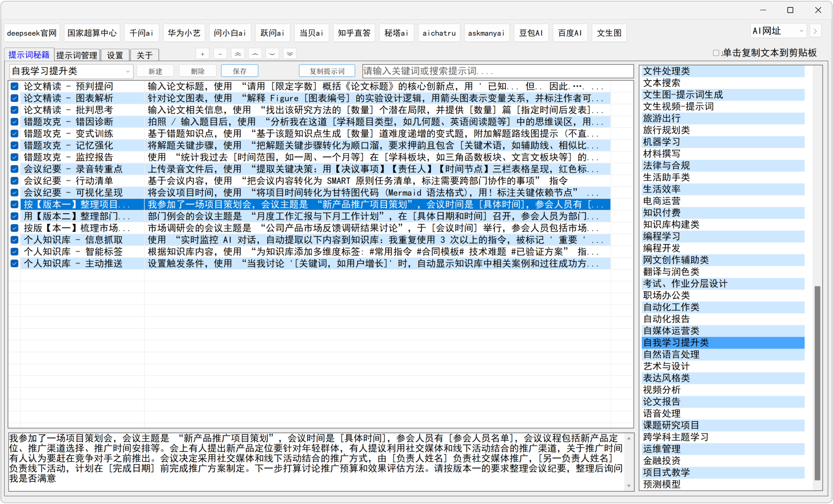
Task: Toggle the 个人知识库 - 主动推送 checkbox
Action: tap(15, 263)
